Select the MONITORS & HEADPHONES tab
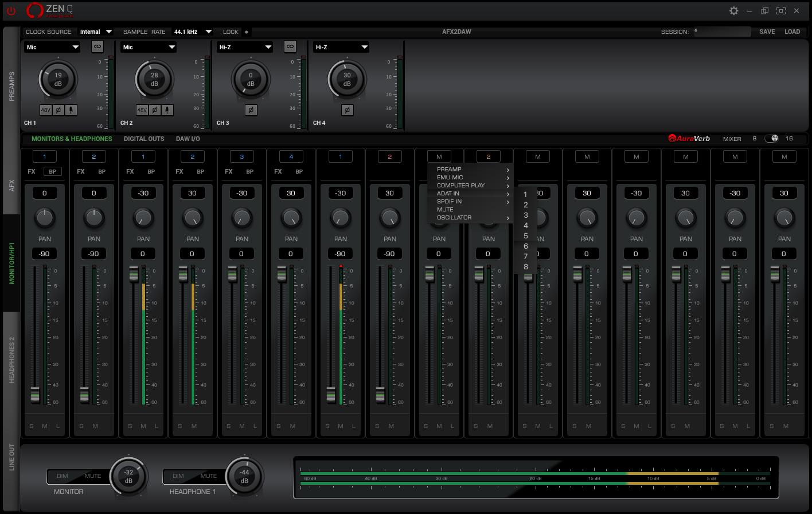812x514 pixels. tap(72, 139)
